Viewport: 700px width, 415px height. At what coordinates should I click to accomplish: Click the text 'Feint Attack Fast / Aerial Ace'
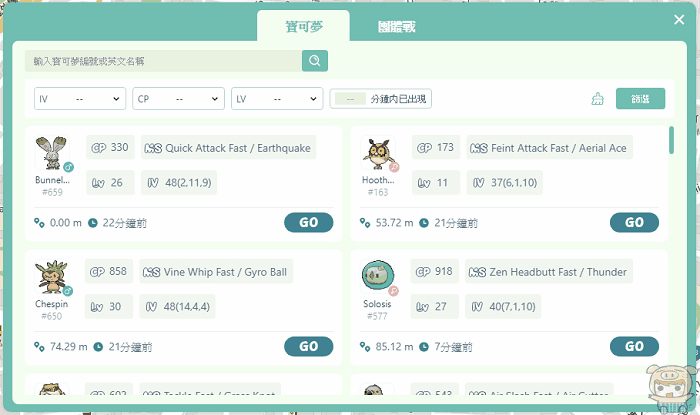click(559, 148)
